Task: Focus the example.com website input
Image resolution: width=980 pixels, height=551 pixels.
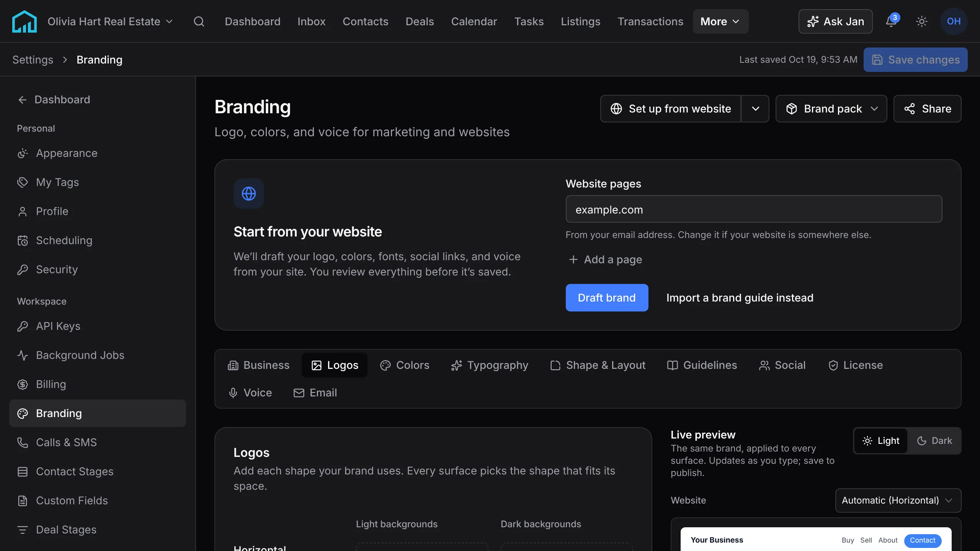Action: [x=754, y=209]
